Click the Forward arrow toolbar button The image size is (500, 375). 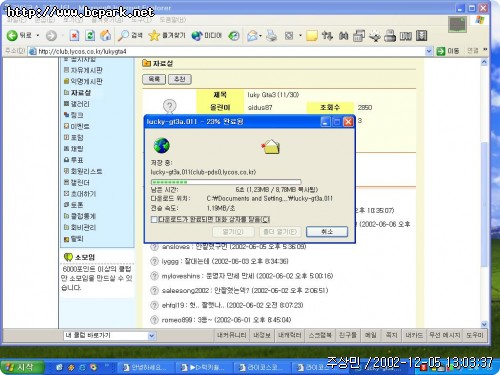pyautogui.click(x=51, y=35)
